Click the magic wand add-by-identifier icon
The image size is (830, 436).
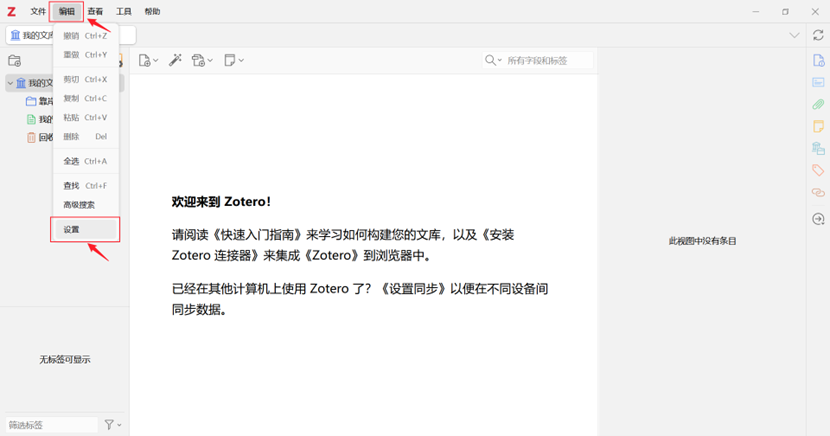(x=175, y=60)
